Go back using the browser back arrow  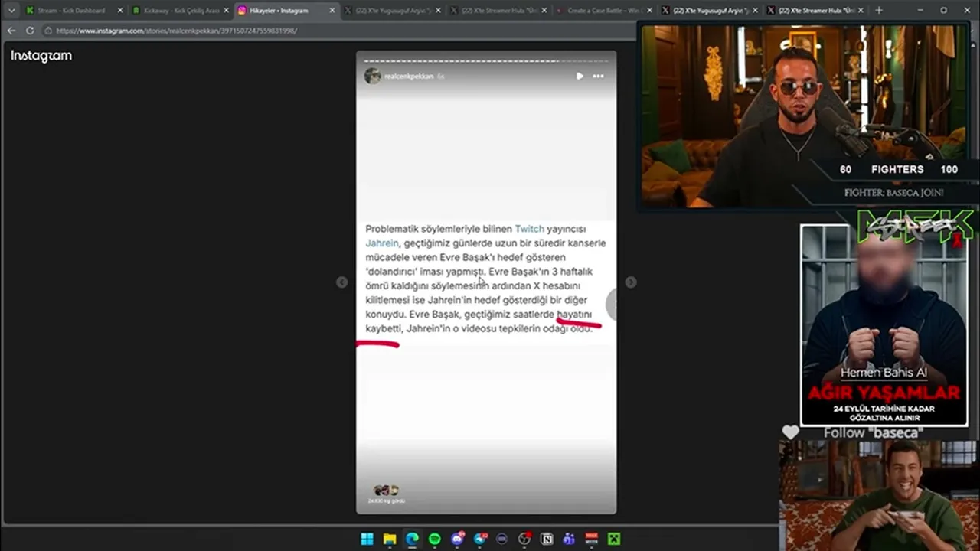[11, 31]
